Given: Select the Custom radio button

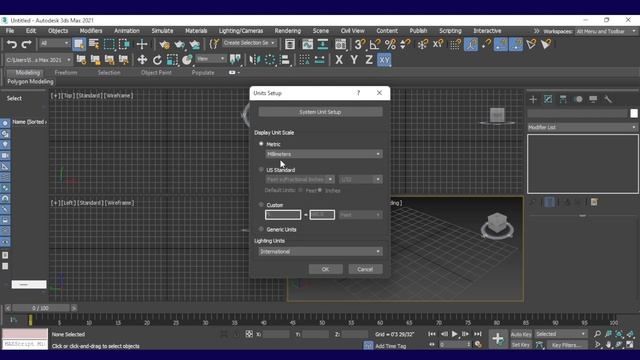Looking at the screenshot, I should click(x=261, y=204).
